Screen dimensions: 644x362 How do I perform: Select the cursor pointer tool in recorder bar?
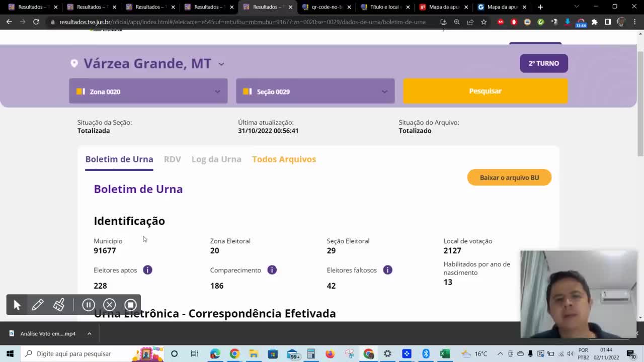pos(17,305)
